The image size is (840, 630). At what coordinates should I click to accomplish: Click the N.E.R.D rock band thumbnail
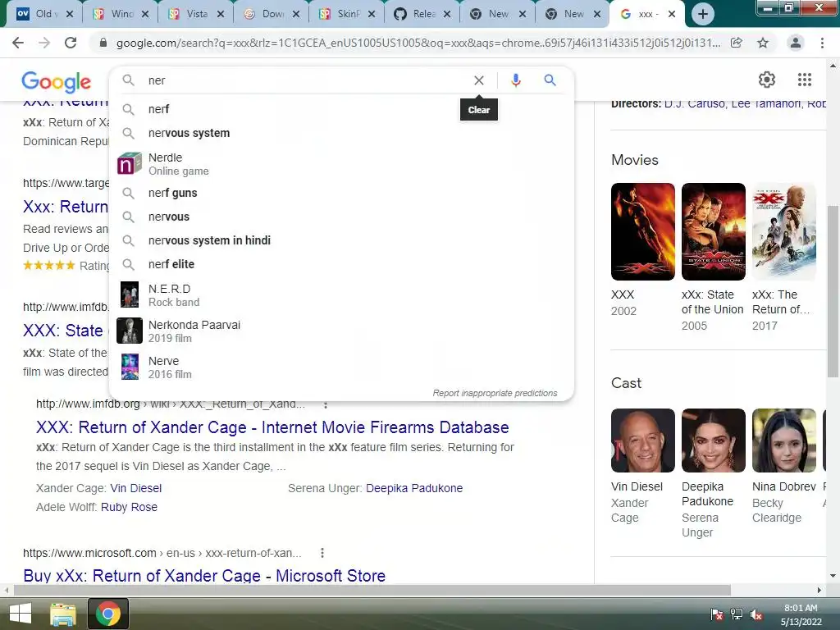pyautogui.click(x=129, y=294)
